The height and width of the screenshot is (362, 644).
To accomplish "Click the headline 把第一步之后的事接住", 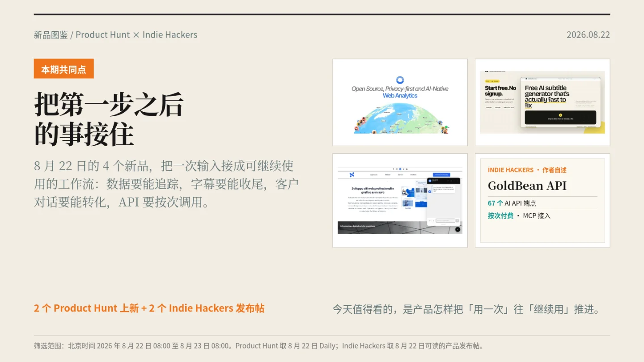I will click(x=109, y=119).
